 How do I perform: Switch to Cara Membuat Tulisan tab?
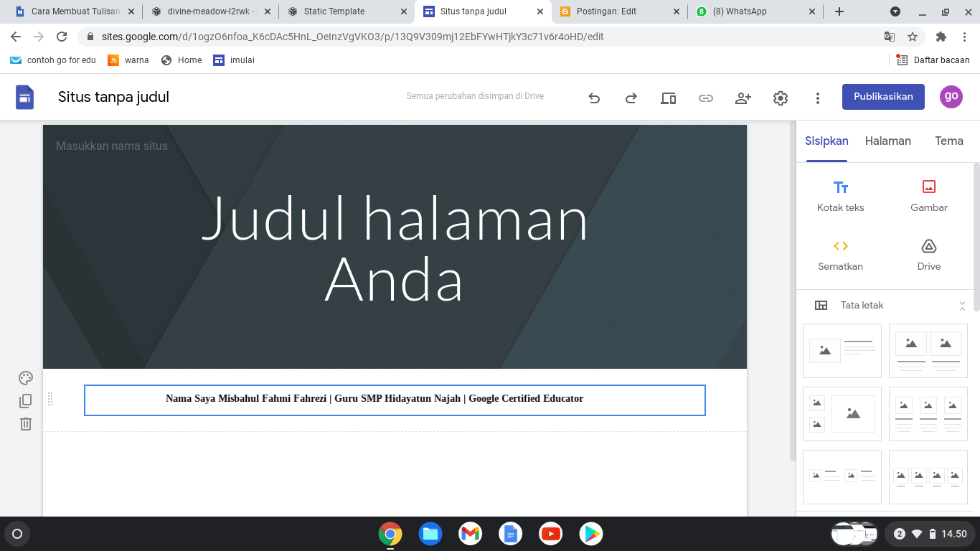(75, 11)
